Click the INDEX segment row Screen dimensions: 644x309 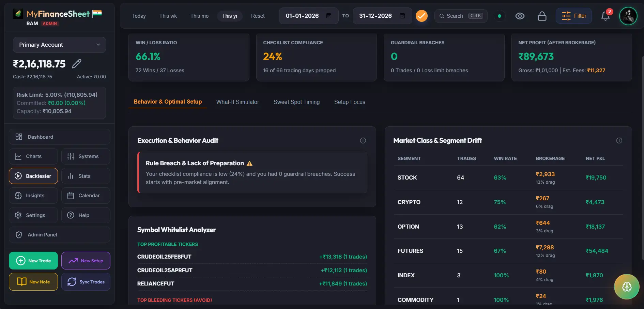508,275
